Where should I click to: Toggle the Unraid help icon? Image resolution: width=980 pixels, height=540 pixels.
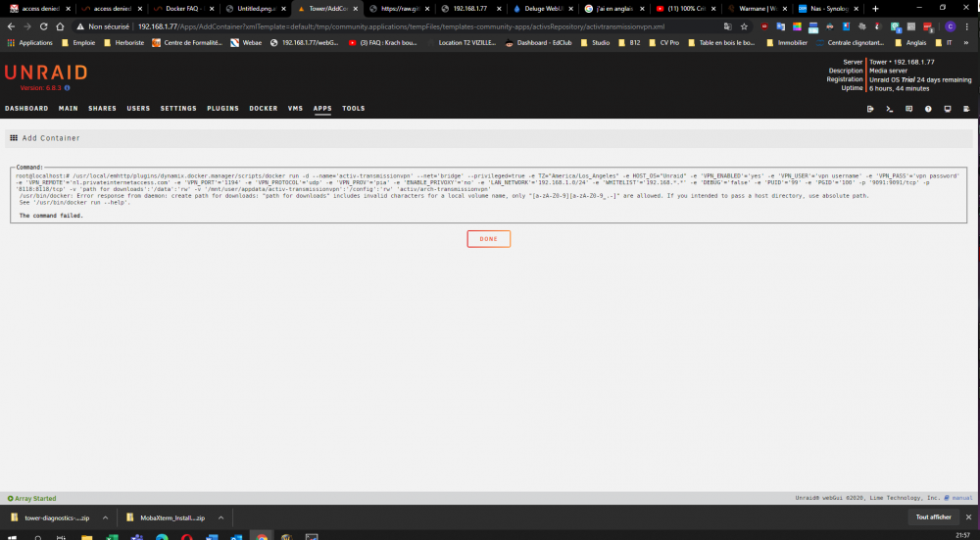tap(928, 109)
